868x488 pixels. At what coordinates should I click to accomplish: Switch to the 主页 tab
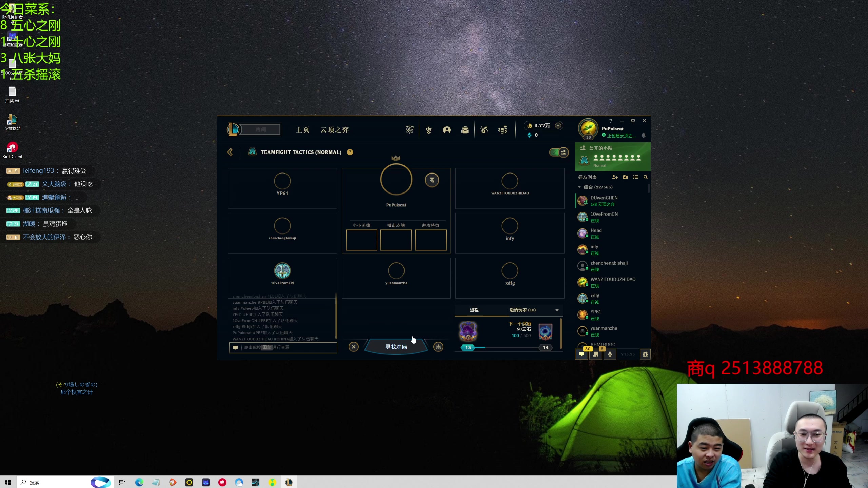click(302, 129)
